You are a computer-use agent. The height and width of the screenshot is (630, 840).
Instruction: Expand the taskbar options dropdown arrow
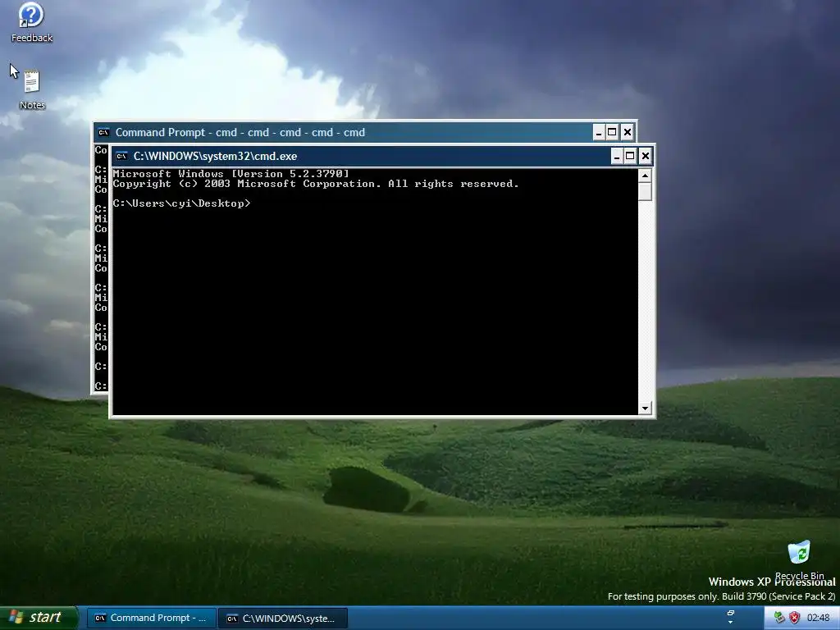[x=731, y=623]
